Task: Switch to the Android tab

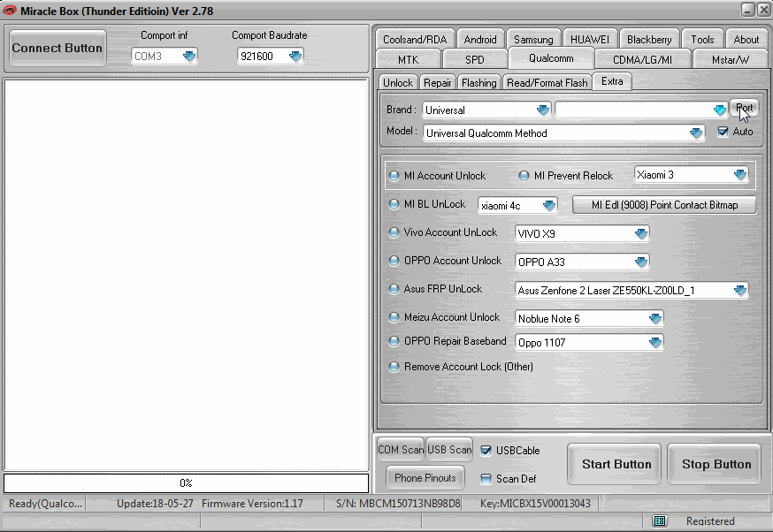Action: 480,40
